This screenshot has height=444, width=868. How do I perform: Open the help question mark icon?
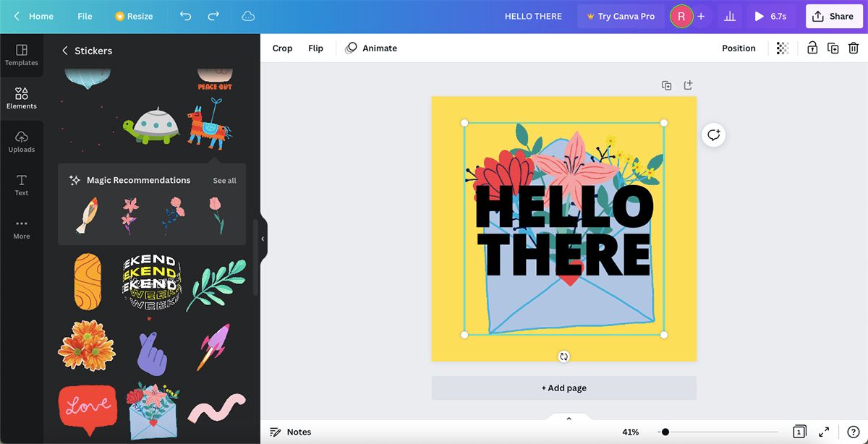click(853, 432)
